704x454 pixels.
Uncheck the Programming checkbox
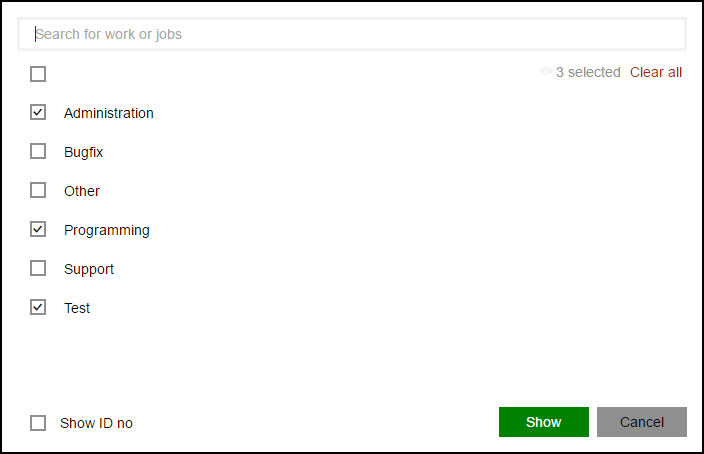(x=38, y=229)
